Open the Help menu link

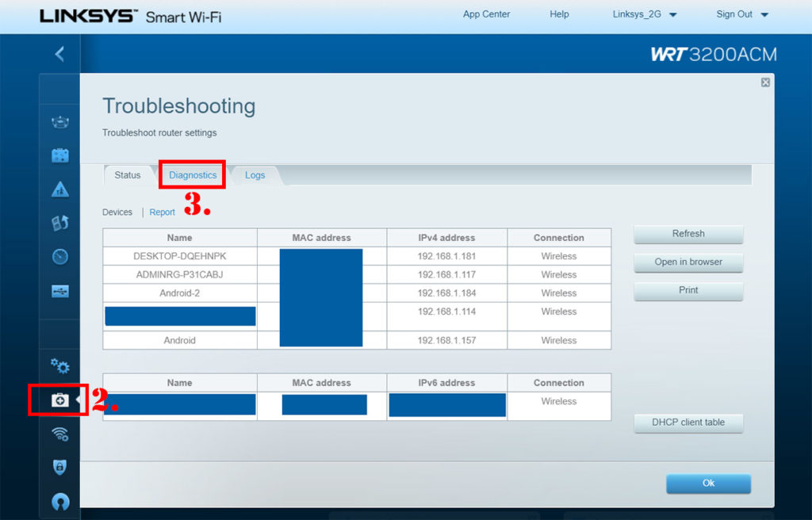click(x=559, y=14)
